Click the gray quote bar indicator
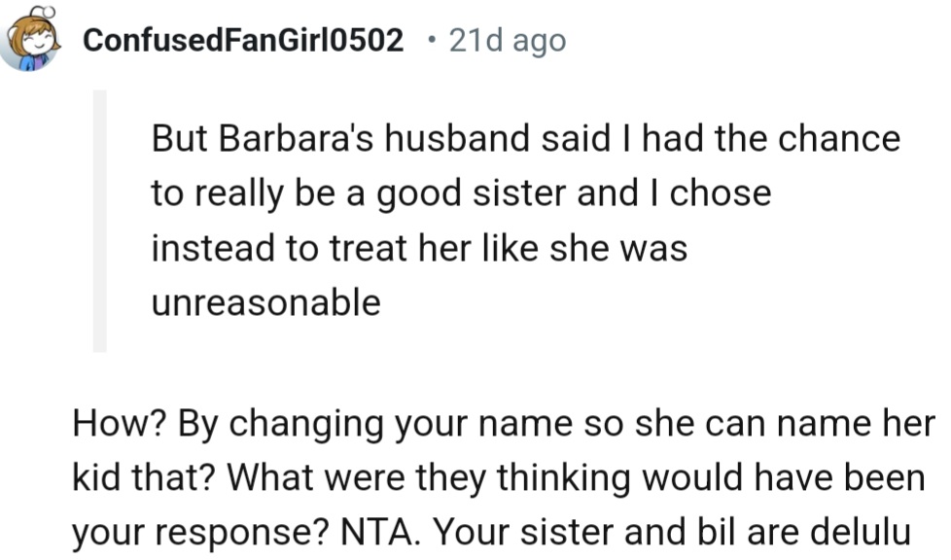The image size is (951, 560). (99, 221)
